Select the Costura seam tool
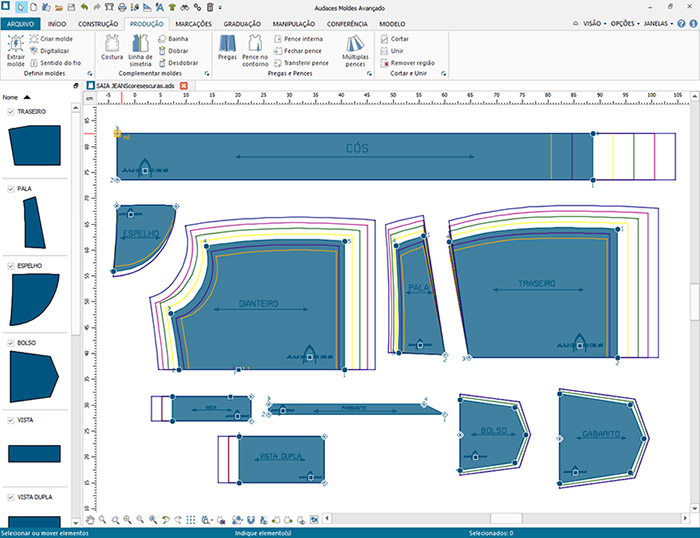This screenshot has height=538, width=700. click(112, 47)
